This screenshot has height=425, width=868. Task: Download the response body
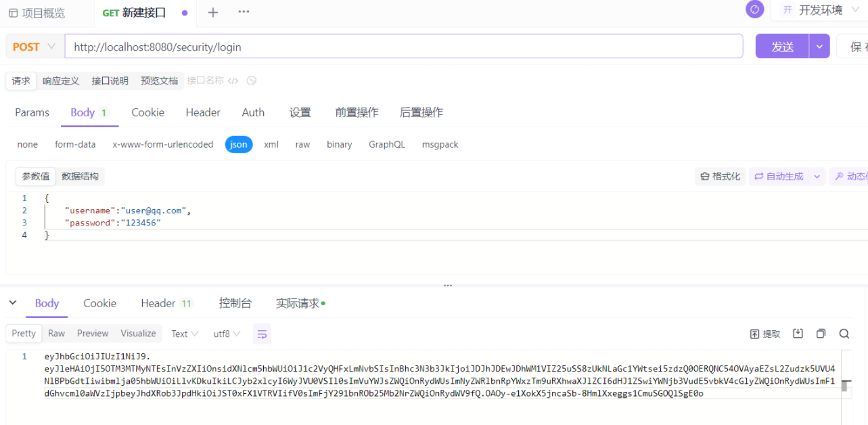click(x=798, y=333)
